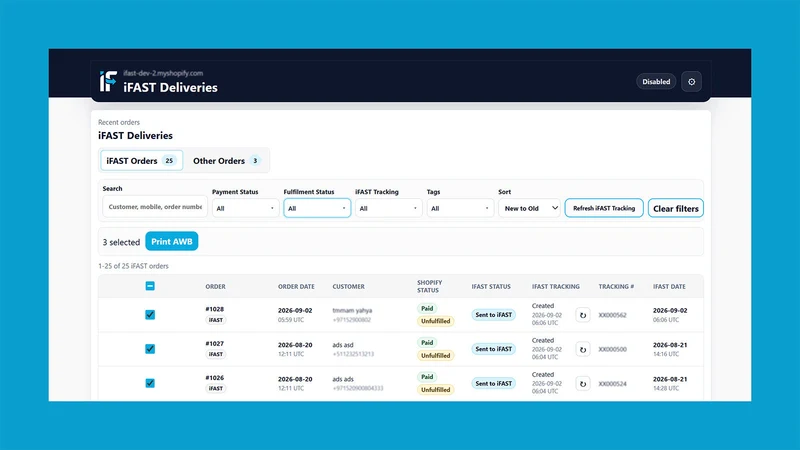800x450 pixels.
Task: Open the Sort dropdown showing New to Old
Action: tap(529, 208)
